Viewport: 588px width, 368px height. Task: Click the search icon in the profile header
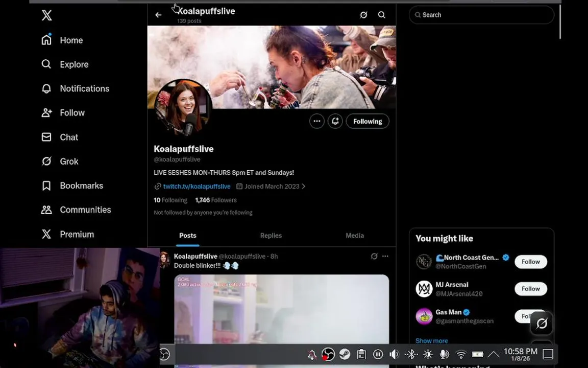[x=381, y=15]
